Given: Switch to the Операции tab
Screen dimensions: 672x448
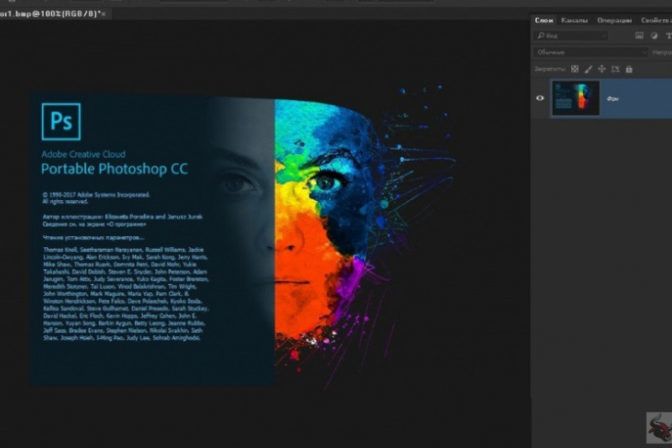Looking at the screenshot, I should point(614,20).
